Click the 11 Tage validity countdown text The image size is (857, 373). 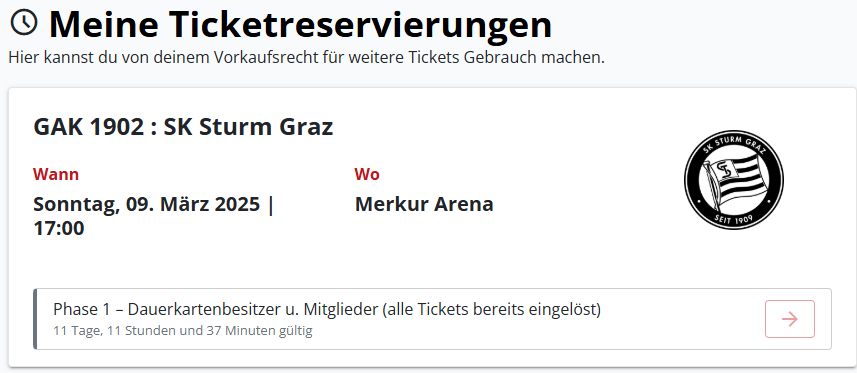click(x=183, y=331)
